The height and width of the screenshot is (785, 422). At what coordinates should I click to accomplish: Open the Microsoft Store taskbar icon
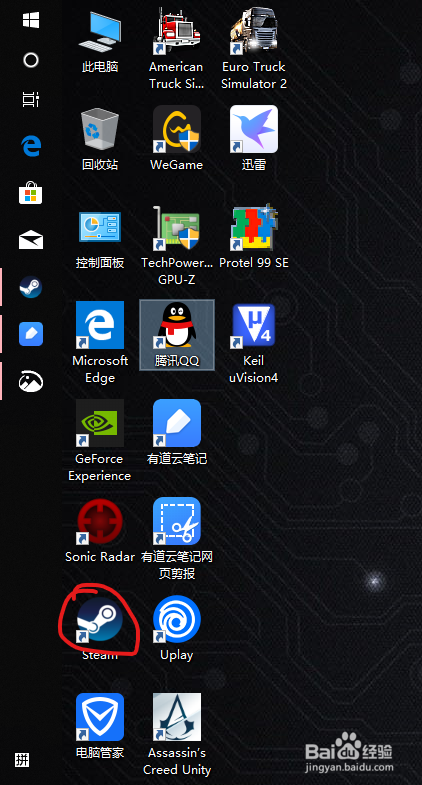pyautogui.click(x=31, y=193)
